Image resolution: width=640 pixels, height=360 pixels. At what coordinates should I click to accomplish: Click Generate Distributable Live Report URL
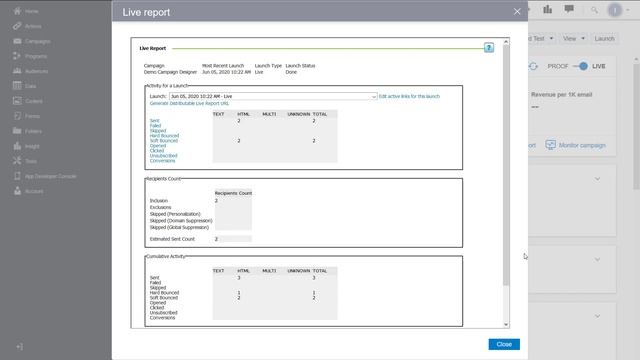[x=189, y=104]
